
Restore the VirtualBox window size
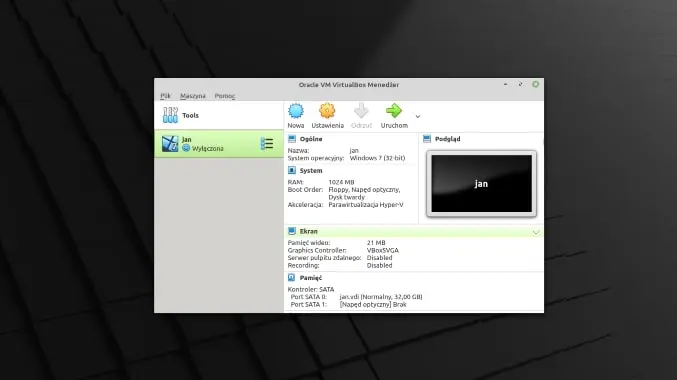520,84
